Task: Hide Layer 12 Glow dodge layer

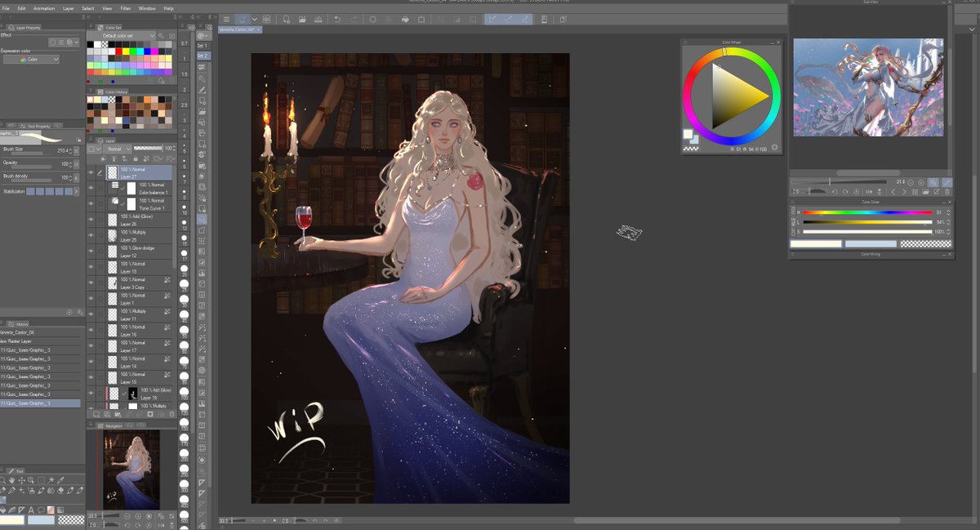Action: (x=91, y=252)
